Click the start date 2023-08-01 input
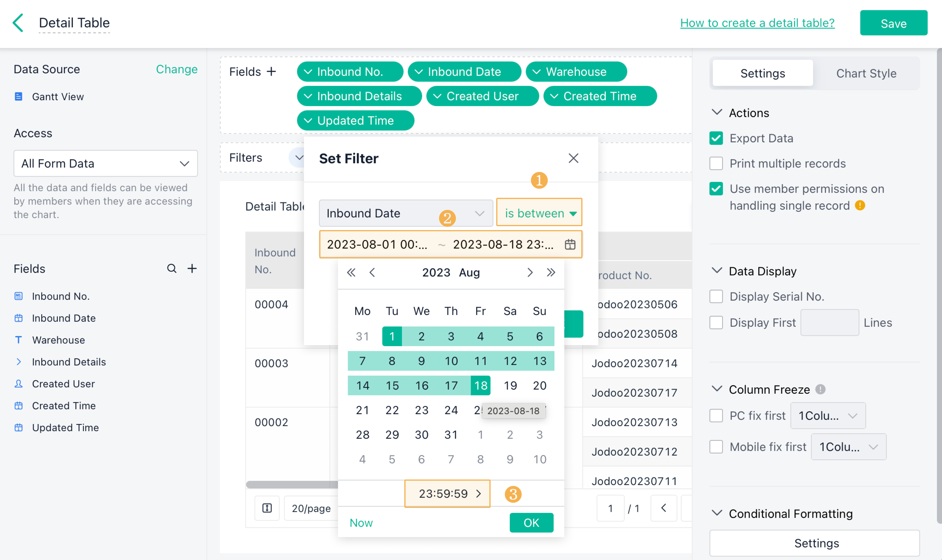 click(377, 245)
